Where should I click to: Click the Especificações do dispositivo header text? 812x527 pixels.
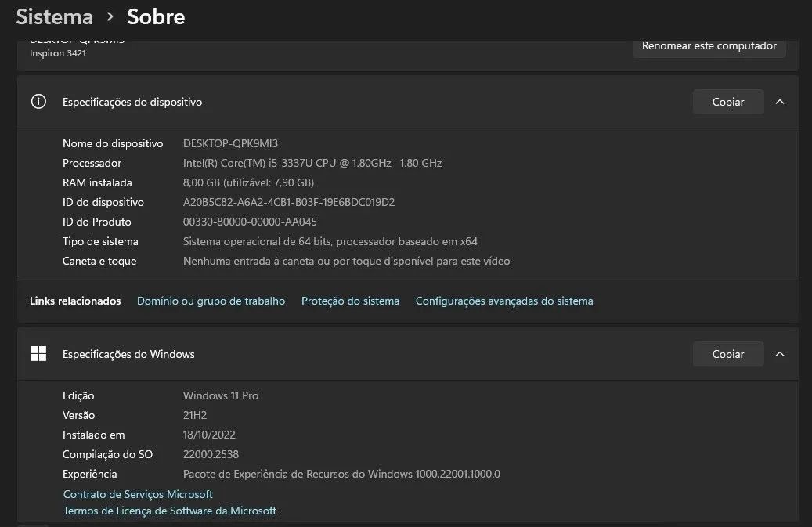(x=132, y=102)
